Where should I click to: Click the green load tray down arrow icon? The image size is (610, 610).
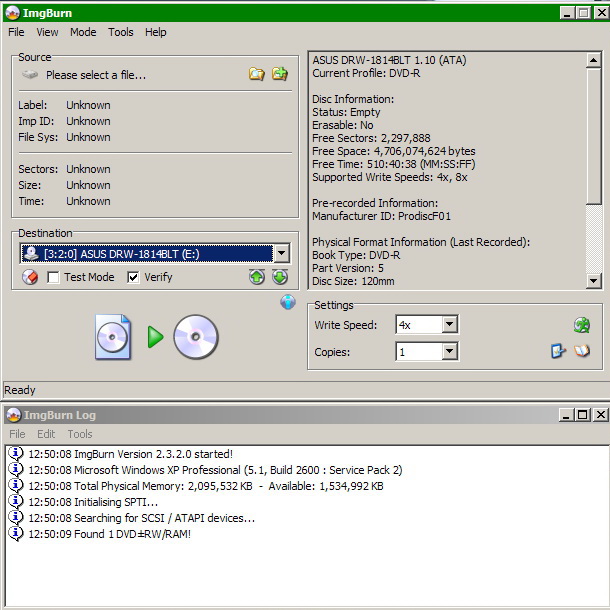(280, 277)
